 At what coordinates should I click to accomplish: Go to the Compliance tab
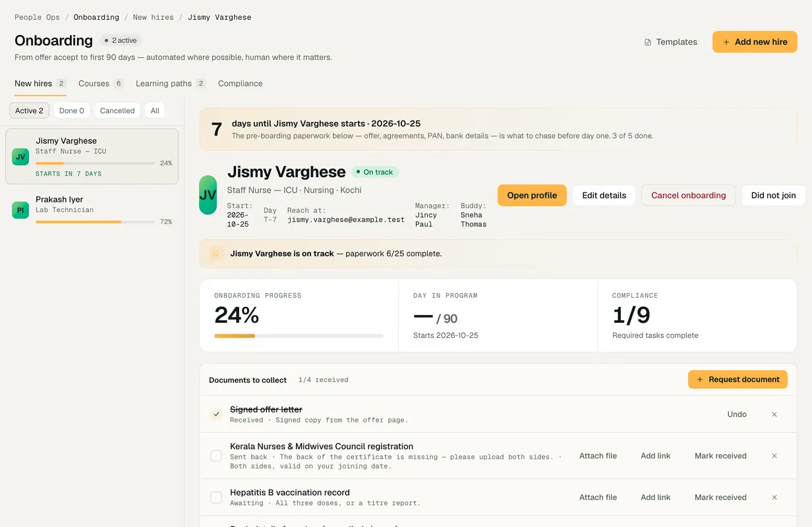[241, 84]
